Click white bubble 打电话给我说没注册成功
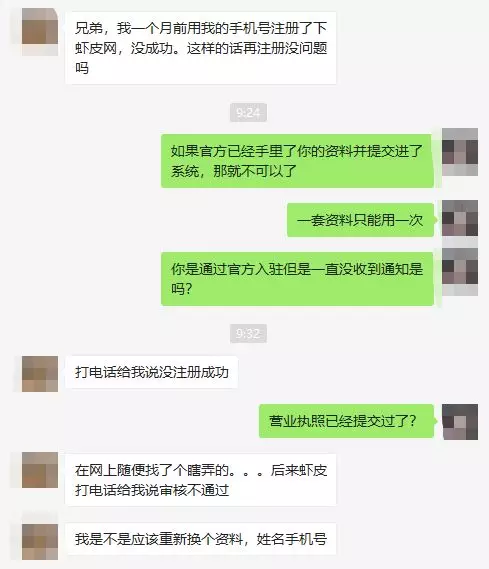The width and height of the screenshot is (489, 569). click(152, 372)
